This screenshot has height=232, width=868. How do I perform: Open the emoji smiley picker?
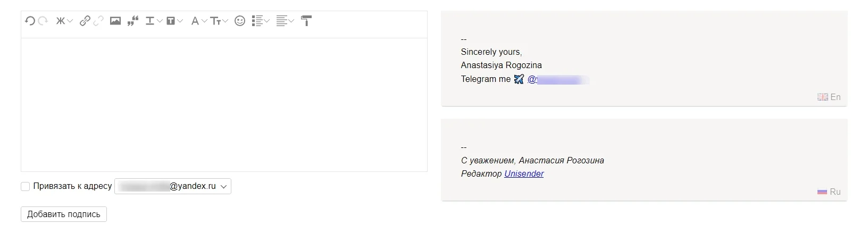click(x=240, y=21)
